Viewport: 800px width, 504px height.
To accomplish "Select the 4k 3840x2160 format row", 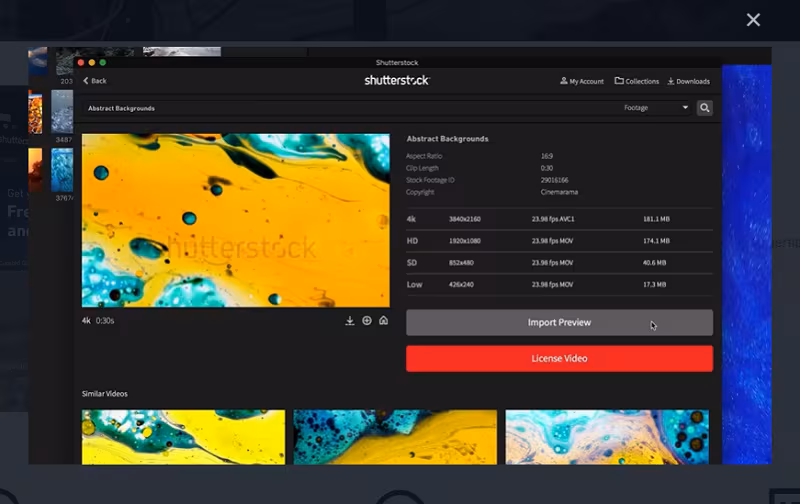I will tap(559, 219).
